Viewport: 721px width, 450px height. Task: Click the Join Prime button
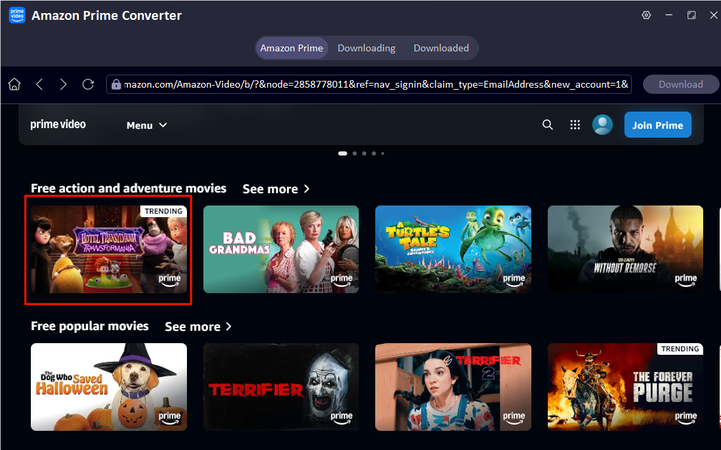(x=658, y=125)
